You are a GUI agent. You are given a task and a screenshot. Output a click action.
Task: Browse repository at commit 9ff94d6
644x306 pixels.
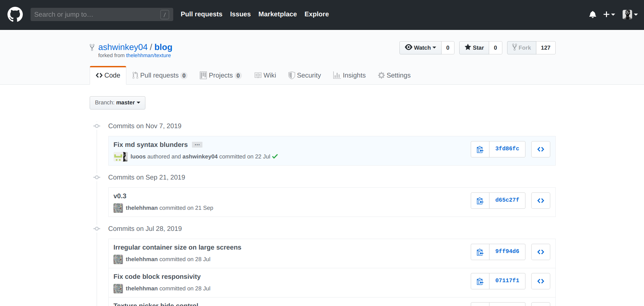541,252
